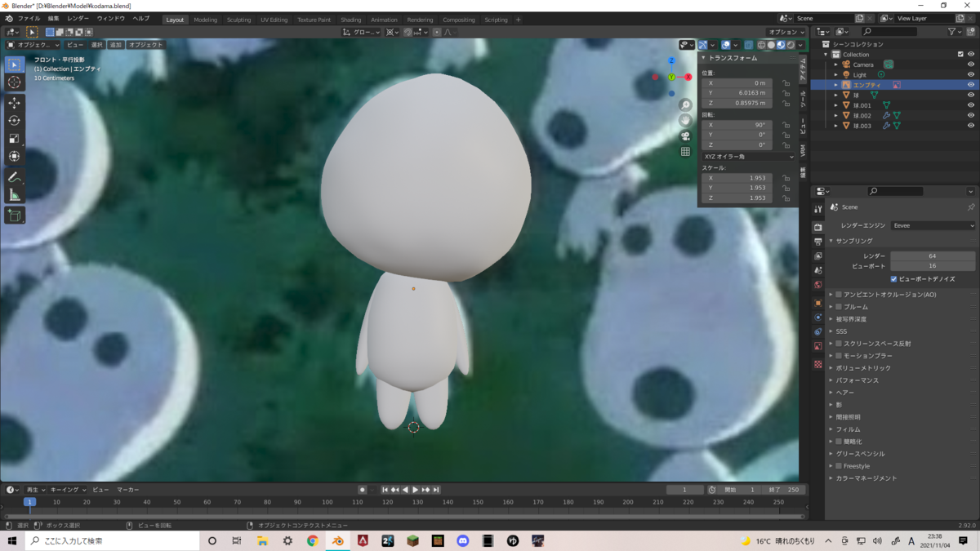Enable ブルーム checkbox
Viewport: 980px width, 551px height.
click(x=839, y=307)
